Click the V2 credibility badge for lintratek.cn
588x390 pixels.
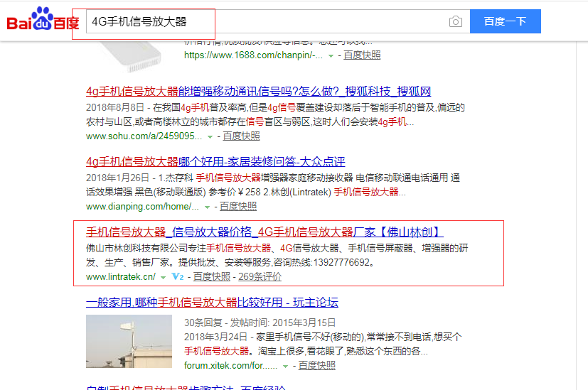click(178, 276)
